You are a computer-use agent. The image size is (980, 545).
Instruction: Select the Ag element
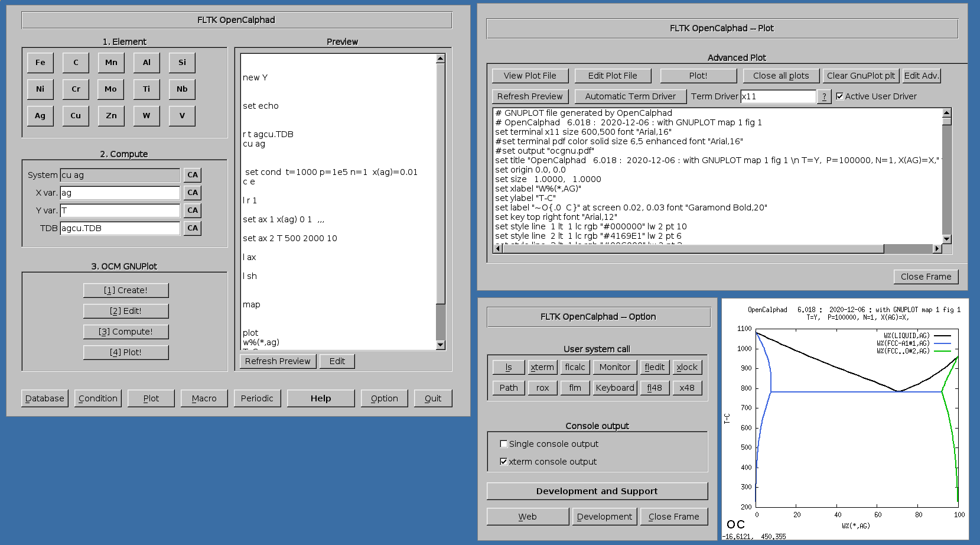tap(40, 116)
